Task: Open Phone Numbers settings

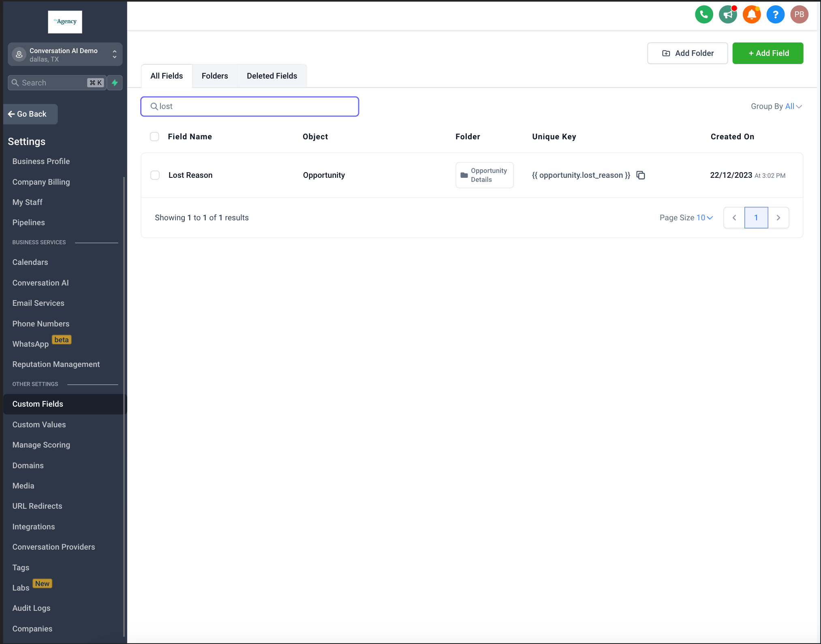Action: tap(41, 324)
